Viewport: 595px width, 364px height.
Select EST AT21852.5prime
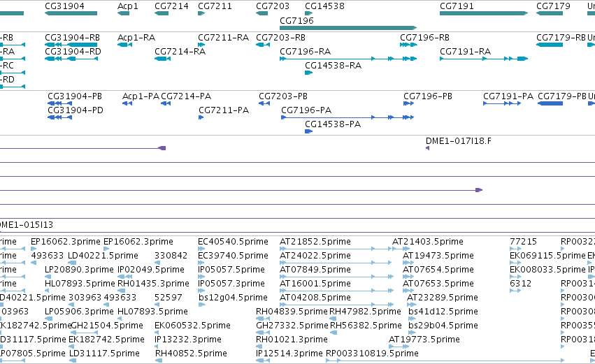[315, 242]
